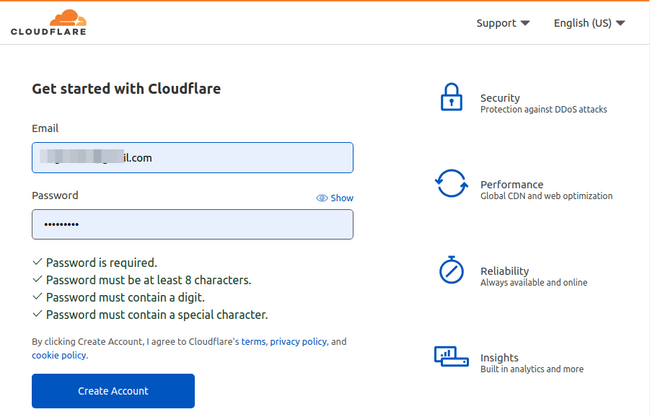Open the cookie policy link
Viewport: 650px width, 417px height.
[59, 355]
